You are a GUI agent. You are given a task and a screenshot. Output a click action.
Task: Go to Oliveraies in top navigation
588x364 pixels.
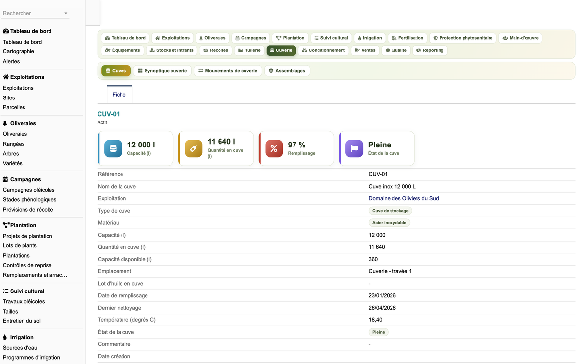pyautogui.click(x=212, y=38)
